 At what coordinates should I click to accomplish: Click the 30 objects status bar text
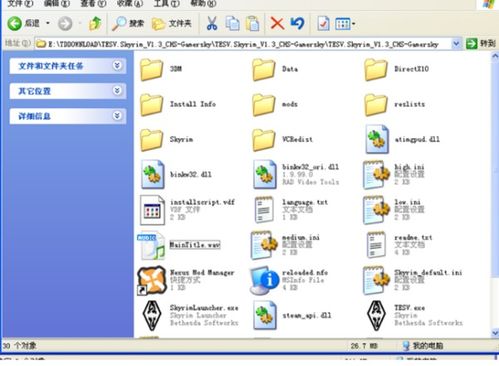[x=20, y=346]
